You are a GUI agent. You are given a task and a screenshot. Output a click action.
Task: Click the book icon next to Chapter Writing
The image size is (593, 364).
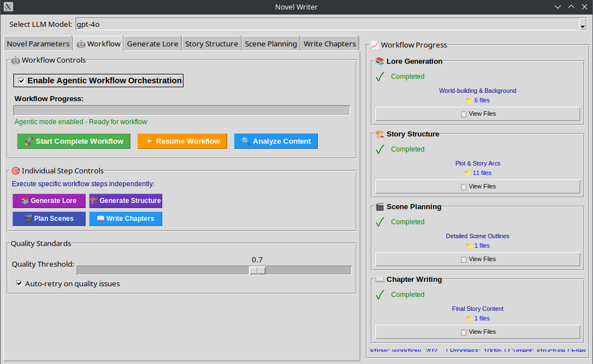click(x=380, y=280)
